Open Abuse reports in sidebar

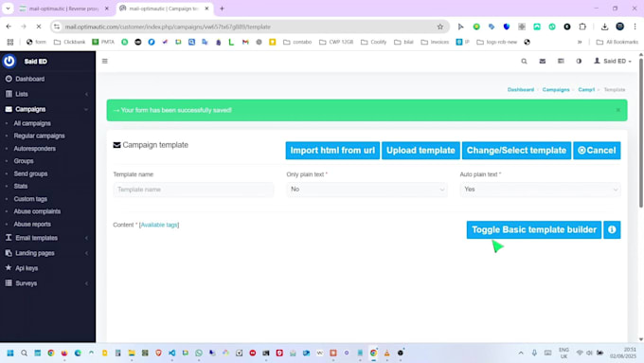tap(32, 224)
